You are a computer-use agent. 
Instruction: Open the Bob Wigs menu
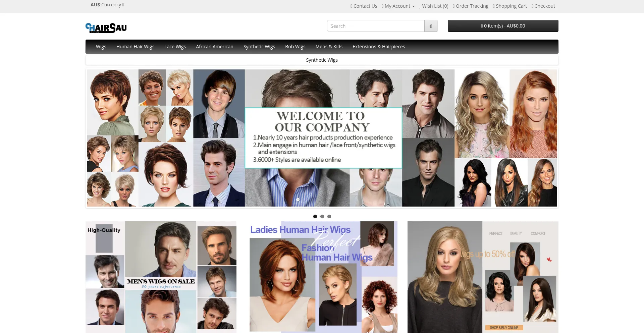pos(295,47)
